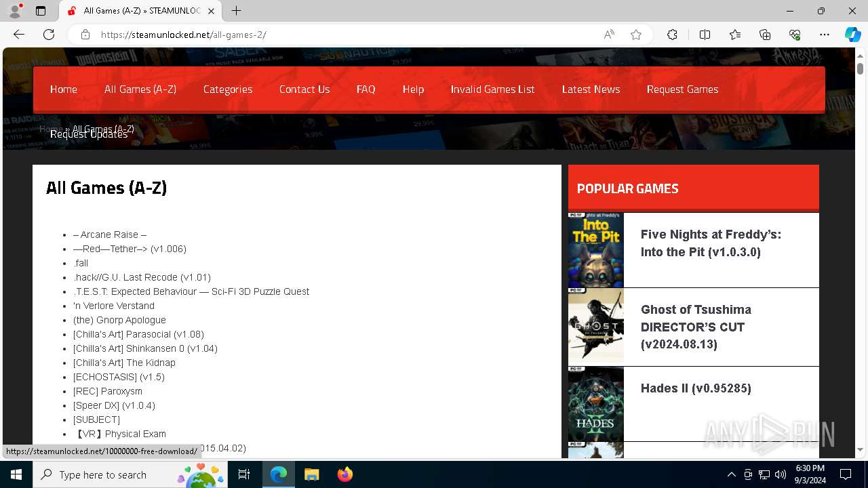Open Request Games menu item

coord(682,89)
